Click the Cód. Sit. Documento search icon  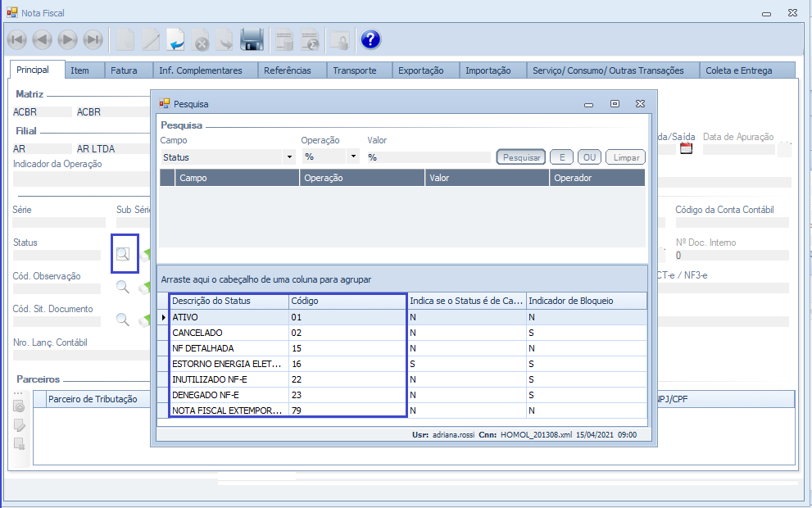tap(122, 320)
